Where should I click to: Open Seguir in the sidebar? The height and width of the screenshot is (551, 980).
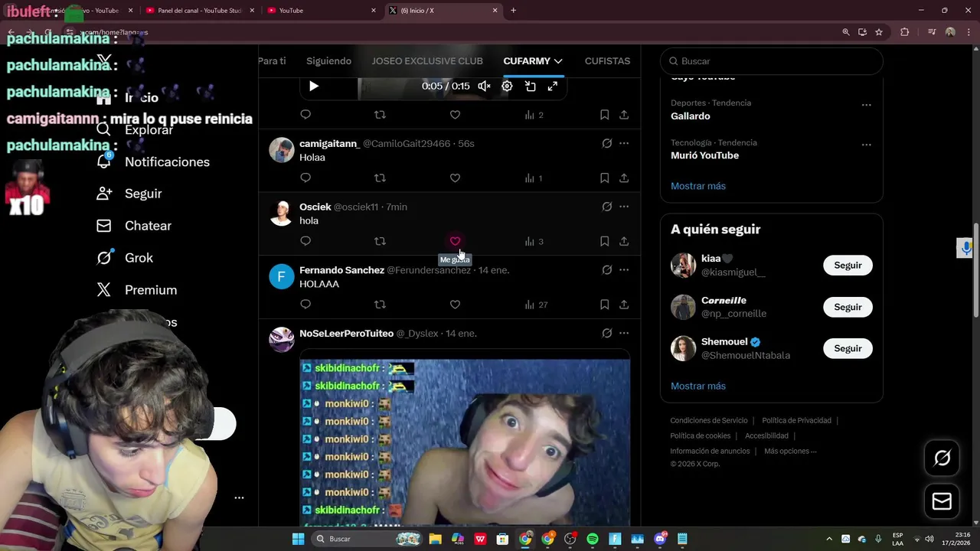(129, 194)
